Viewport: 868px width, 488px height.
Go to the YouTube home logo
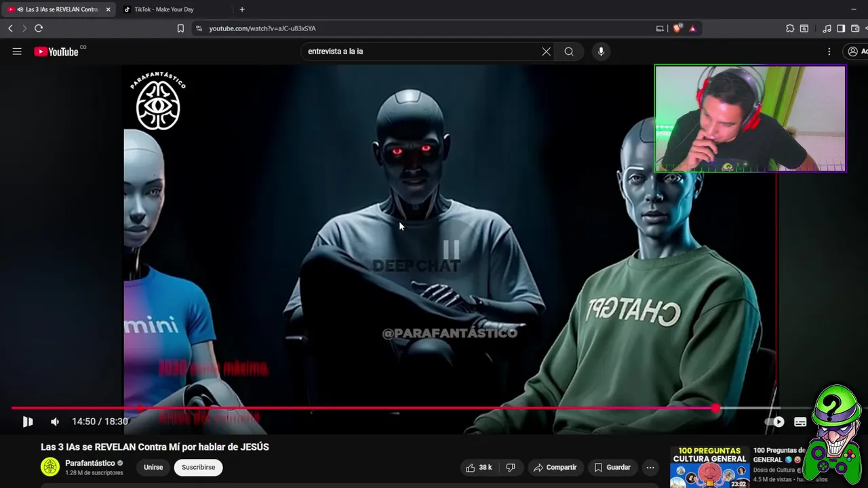tap(57, 52)
